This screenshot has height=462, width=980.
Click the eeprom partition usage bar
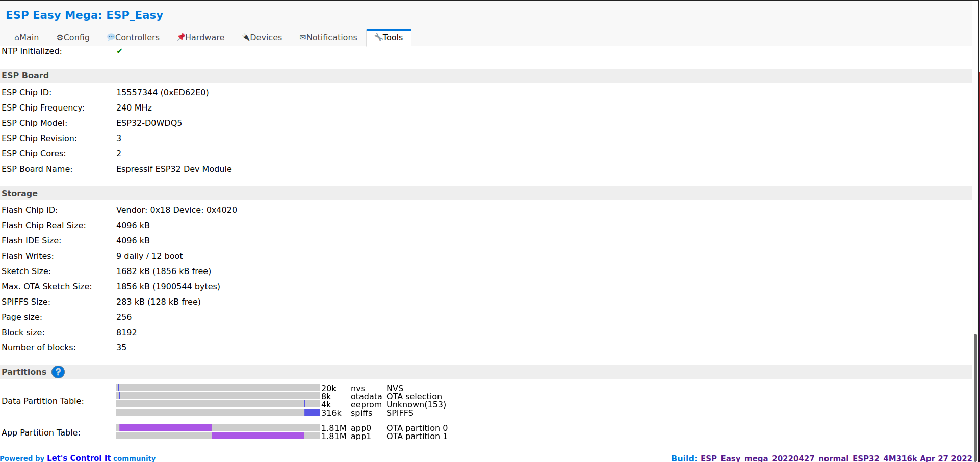pyautogui.click(x=218, y=404)
